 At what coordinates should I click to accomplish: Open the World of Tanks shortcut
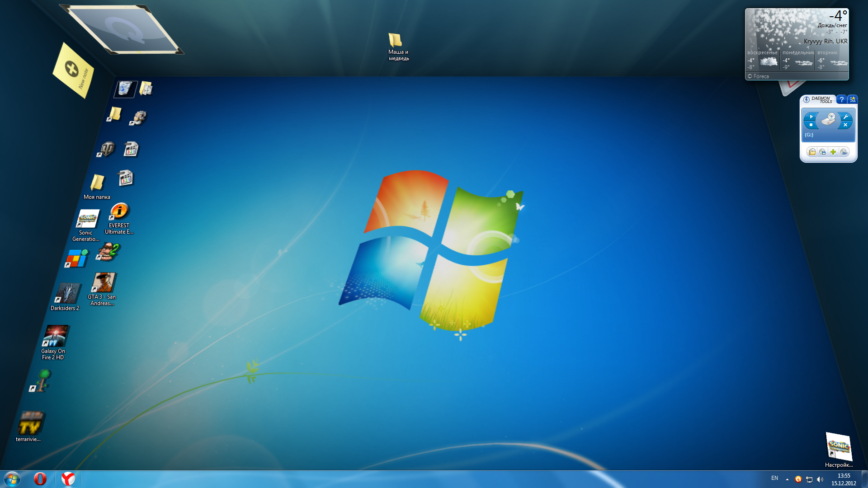[x=106, y=149]
